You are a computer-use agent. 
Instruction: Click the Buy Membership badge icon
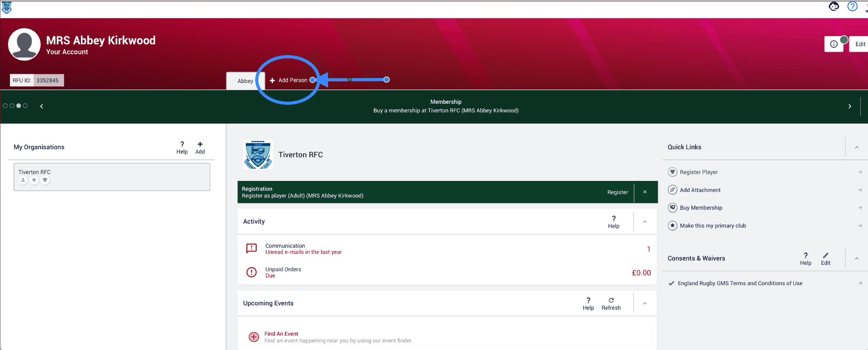[x=673, y=208]
